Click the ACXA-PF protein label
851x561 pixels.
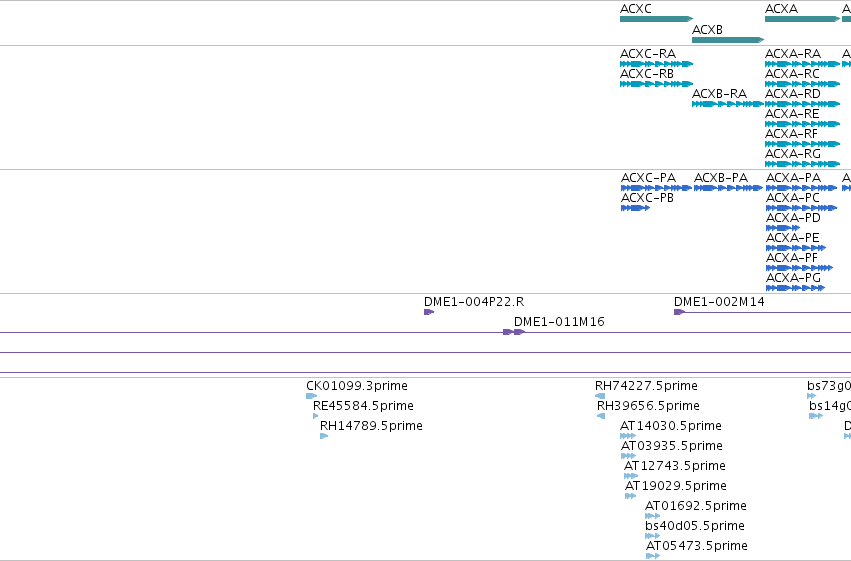point(791,258)
